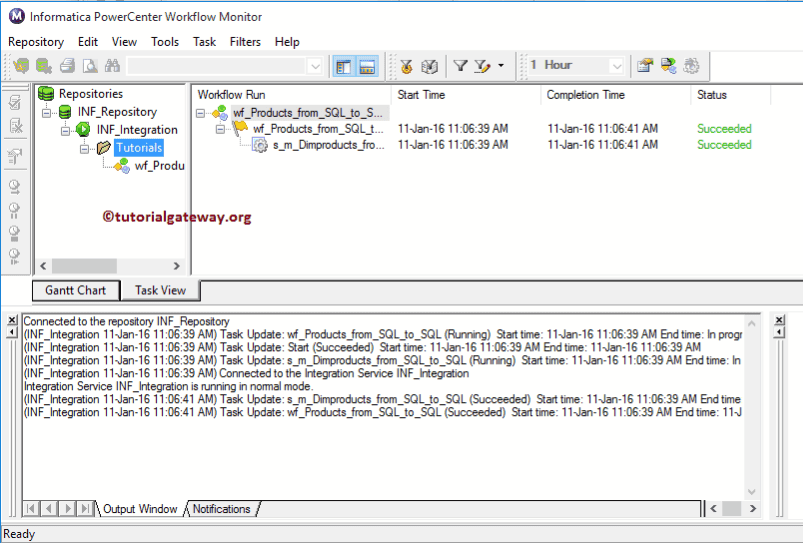Click the checklist with checkmark sidebar icon
The width and height of the screenshot is (803, 543).
[15, 102]
